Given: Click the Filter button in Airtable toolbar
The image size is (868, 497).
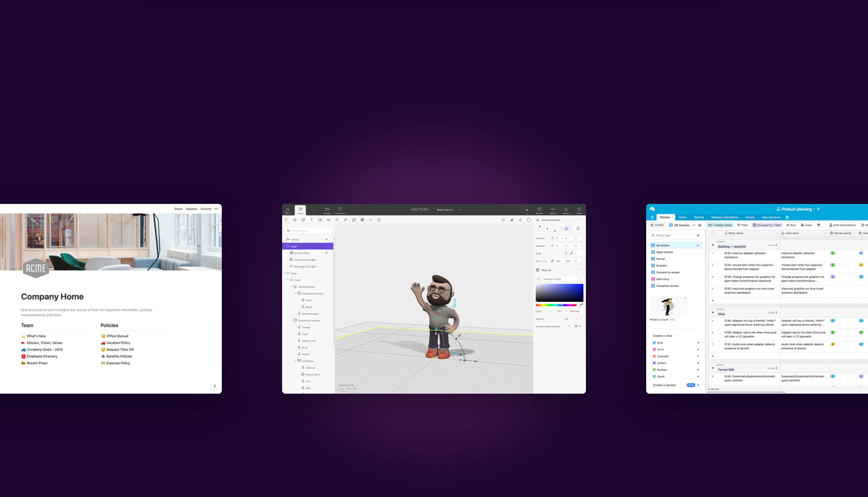Looking at the screenshot, I should [742, 225].
